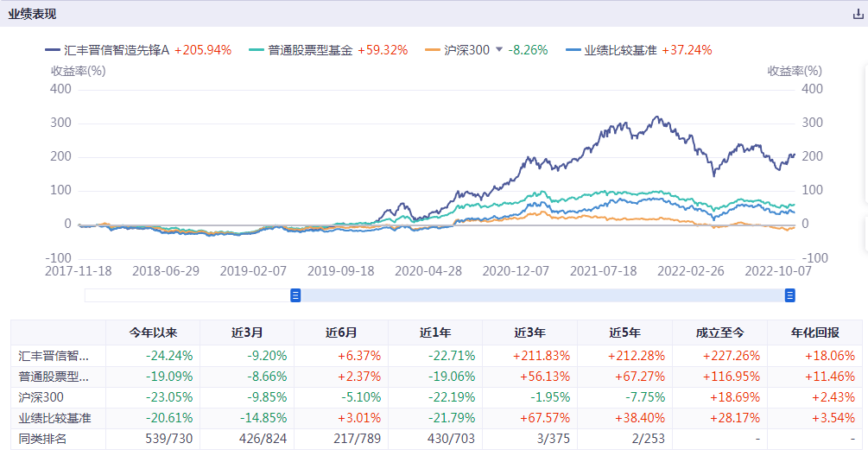Image resolution: width=868 pixels, height=456 pixels.
Task: Select the 近3年 column header
Action: point(529,332)
